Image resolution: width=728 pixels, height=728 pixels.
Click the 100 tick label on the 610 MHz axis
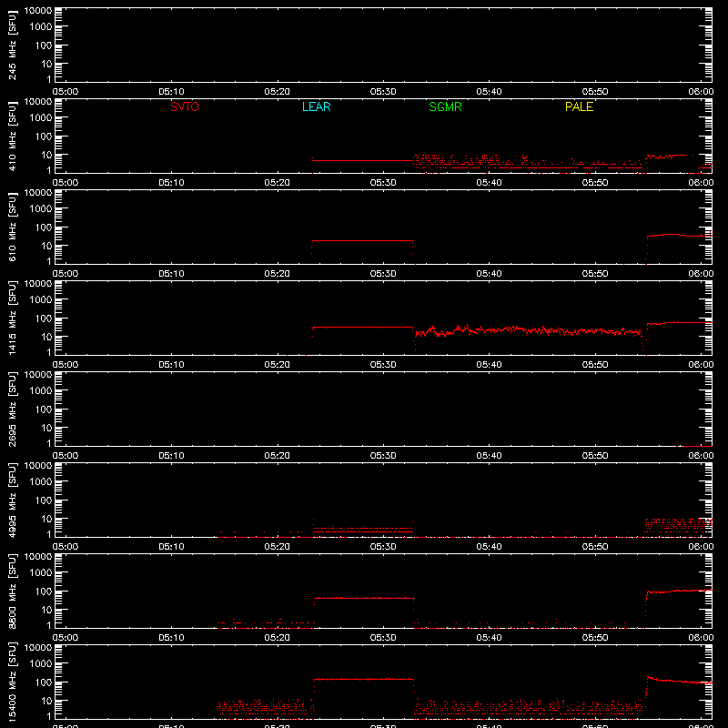[44, 227]
